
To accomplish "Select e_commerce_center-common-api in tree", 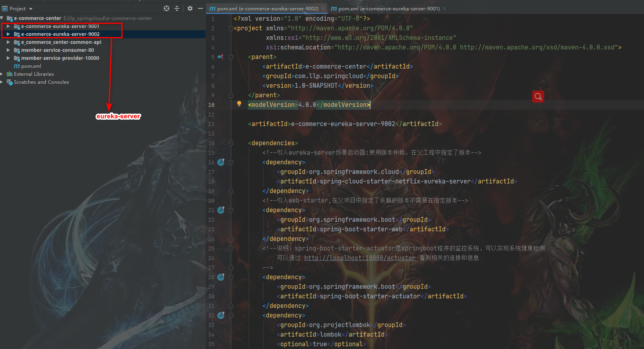I will (x=61, y=42).
